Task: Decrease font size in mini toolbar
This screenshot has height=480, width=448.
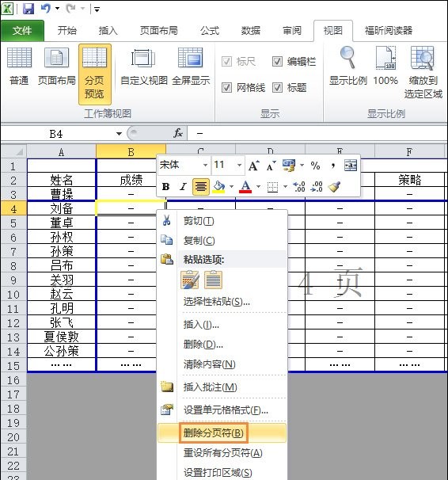Action: point(271,166)
